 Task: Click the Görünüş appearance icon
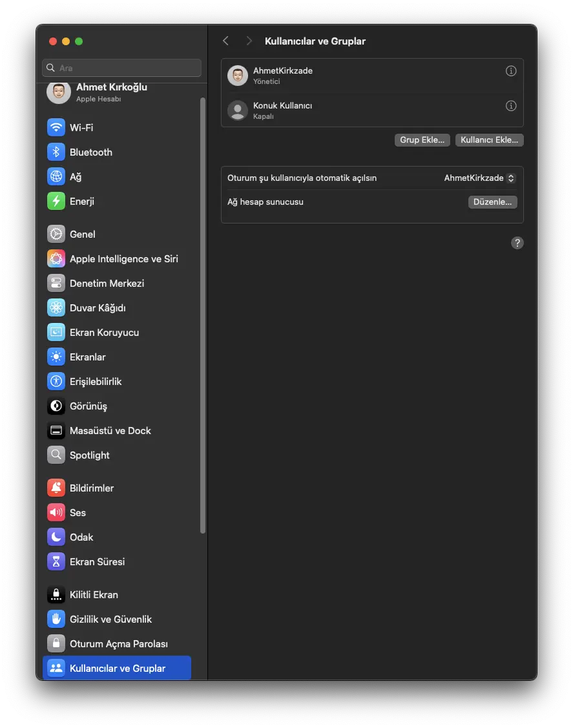56,406
